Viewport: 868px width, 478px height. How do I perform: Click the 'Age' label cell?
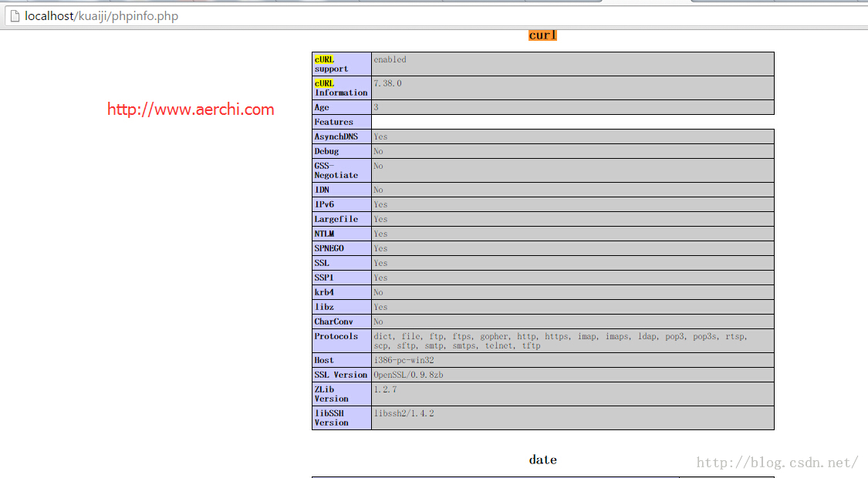(342, 107)
